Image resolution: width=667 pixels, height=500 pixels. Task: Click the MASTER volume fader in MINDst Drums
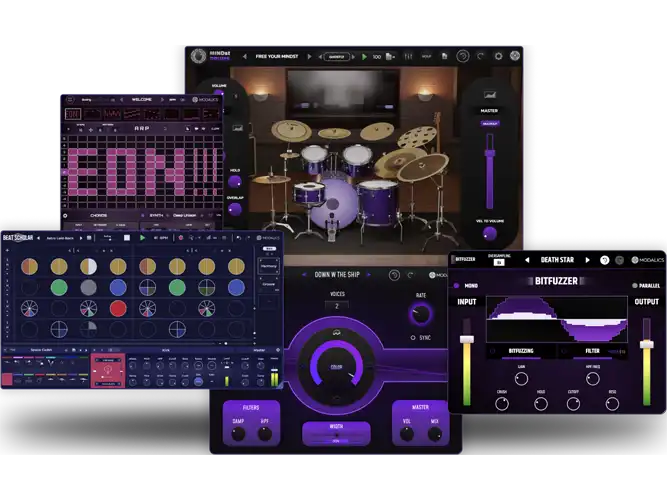click(x=490, y=170)
